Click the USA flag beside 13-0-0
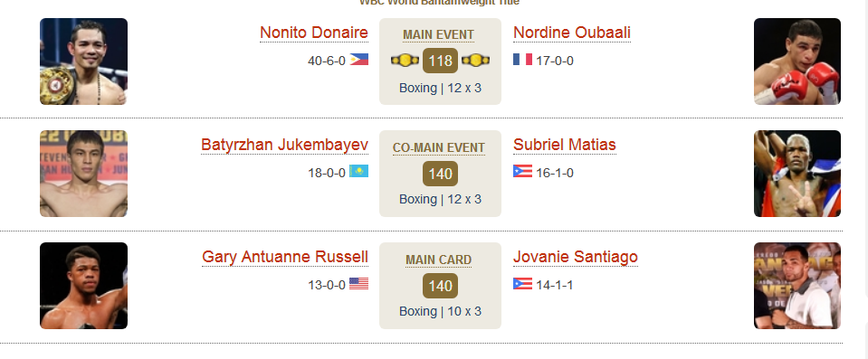The image size is (868, 359). pyautogui.click(x=358, y=284)
